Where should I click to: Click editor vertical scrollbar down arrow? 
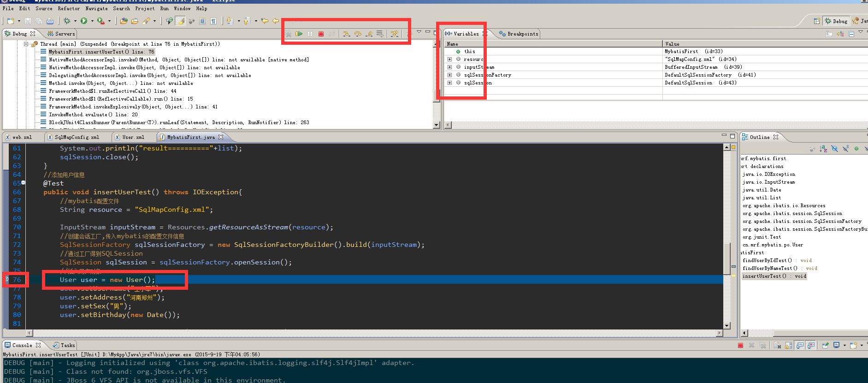tap(727, 325)
